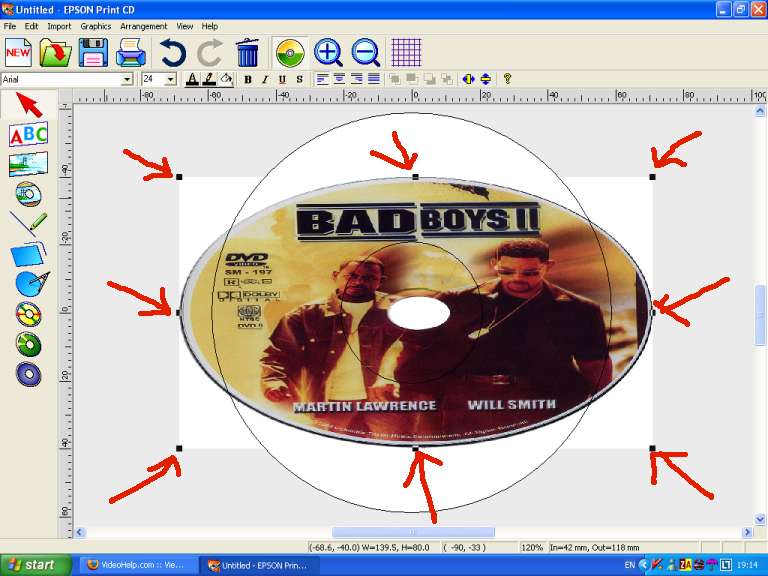Open the File menu
Image resolution: width=768 pixels, height=576 pixels.
[10, 26]
